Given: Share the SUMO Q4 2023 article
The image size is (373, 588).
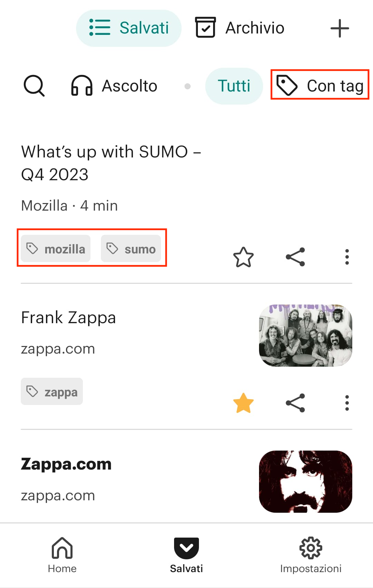Looking at the screenshot, I should click(x=295, y=257).
